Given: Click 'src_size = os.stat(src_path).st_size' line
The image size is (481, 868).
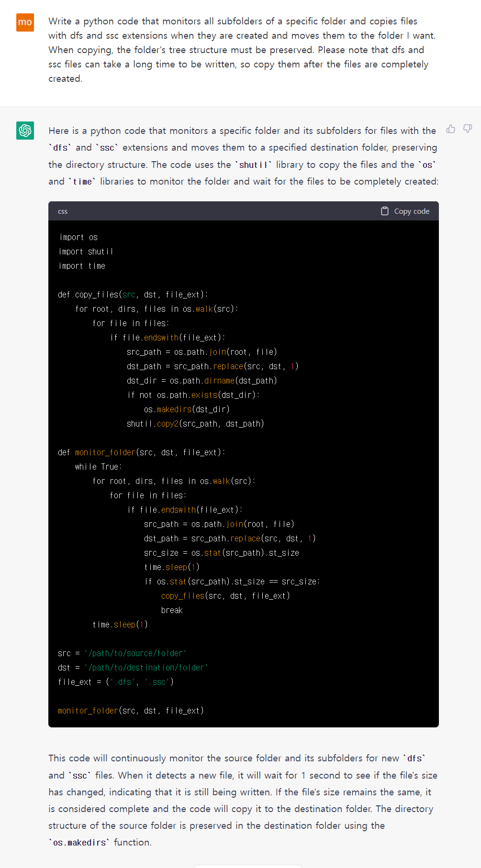Looking at the screenshot, I should [x=222, y=553].
